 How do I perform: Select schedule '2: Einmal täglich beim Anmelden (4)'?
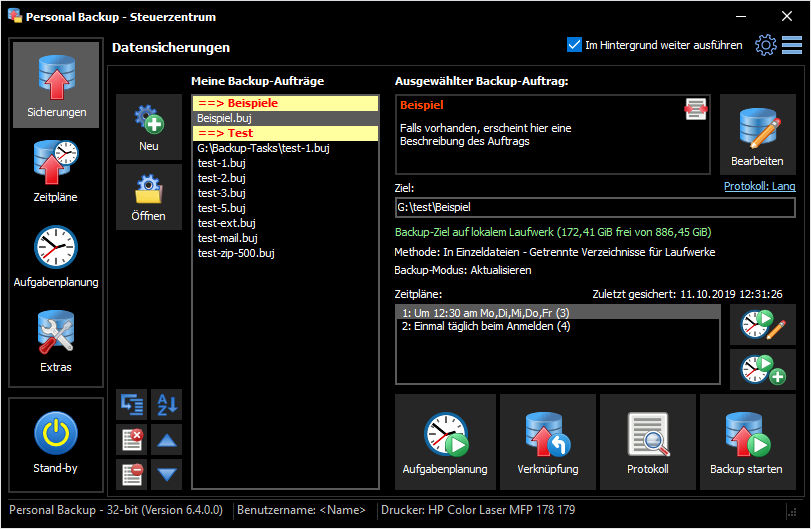[x=558, y=326]
